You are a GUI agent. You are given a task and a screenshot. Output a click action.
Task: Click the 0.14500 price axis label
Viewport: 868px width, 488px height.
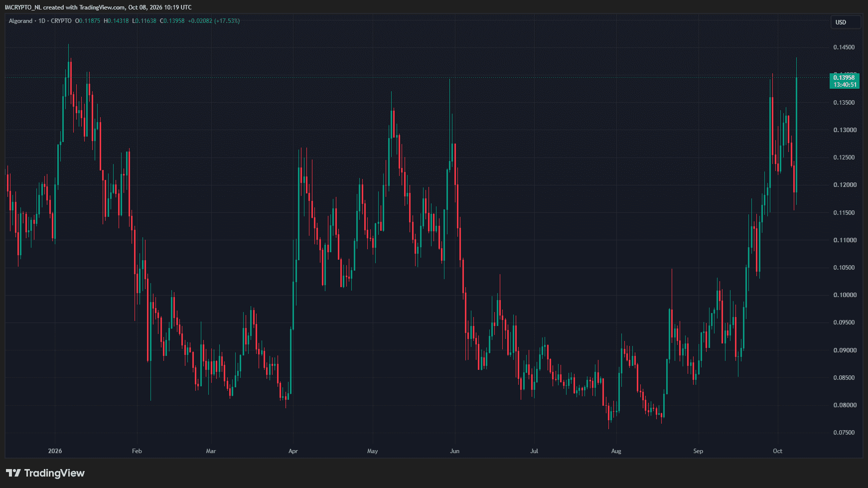[x=844, y=47]
